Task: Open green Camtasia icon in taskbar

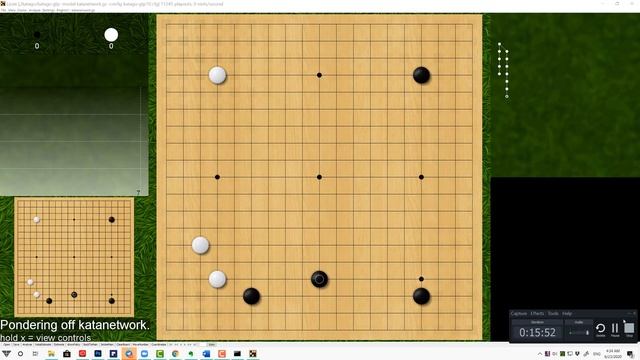Action: (x=160, y=353)
